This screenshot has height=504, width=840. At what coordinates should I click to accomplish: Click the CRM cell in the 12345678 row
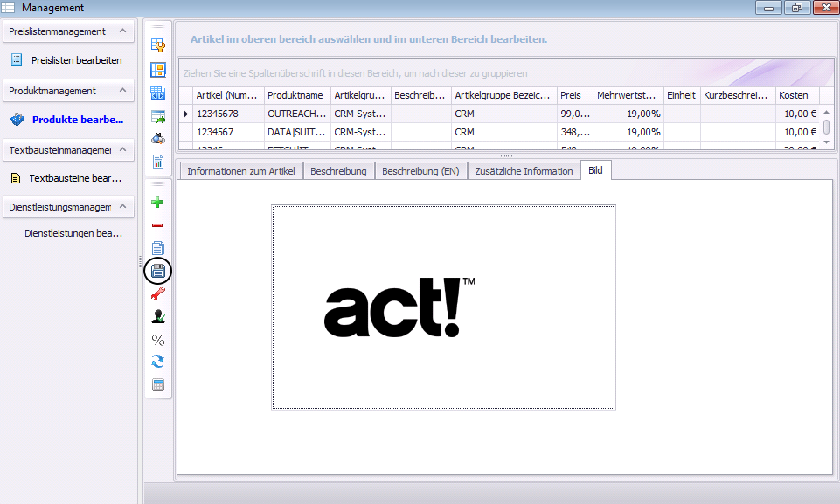click(x=504, y=114)
